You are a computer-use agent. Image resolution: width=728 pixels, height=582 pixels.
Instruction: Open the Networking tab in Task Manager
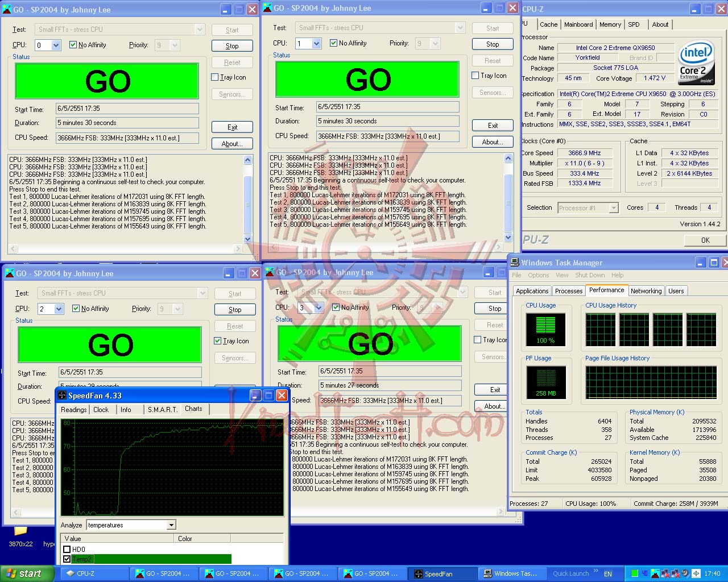point(646,291)
